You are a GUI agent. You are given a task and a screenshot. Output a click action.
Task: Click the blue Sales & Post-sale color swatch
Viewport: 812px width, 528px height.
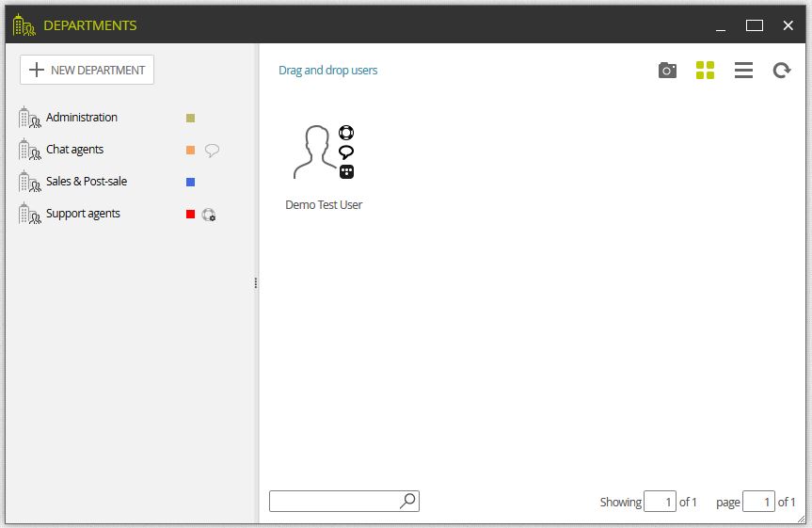[x=191, y=182]
